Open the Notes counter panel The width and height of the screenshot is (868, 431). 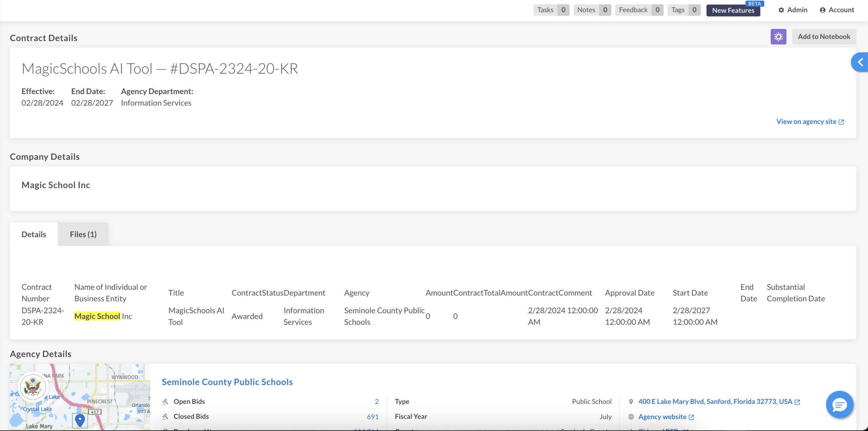click(x=592, y=10)
